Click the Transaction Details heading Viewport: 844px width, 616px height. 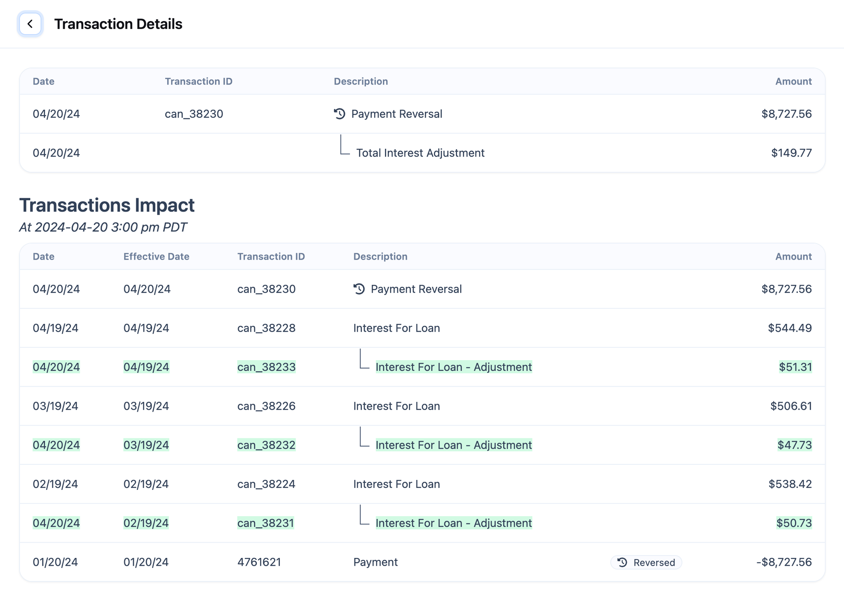point(118,24)
